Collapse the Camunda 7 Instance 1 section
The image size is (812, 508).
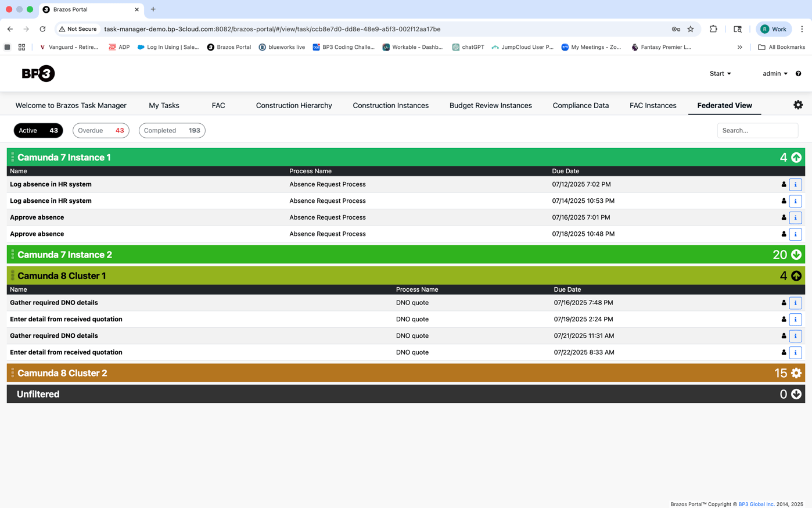click(796, 157)
